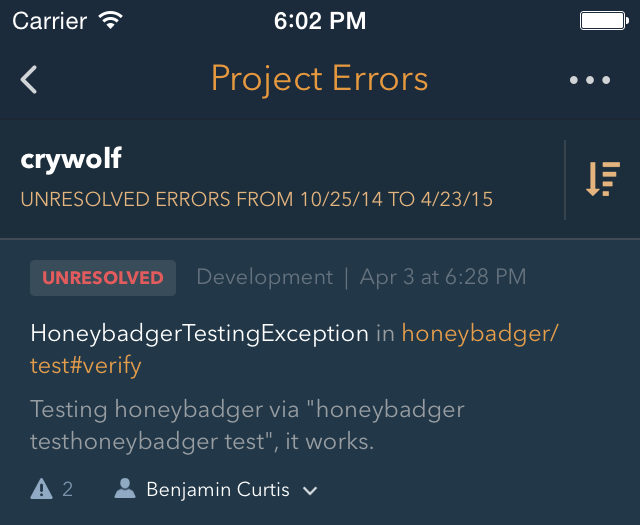The width and height of the screenshot is (640, 525).
Task: Tap the warning triangle occurrences icon
Action: [41, 489]
